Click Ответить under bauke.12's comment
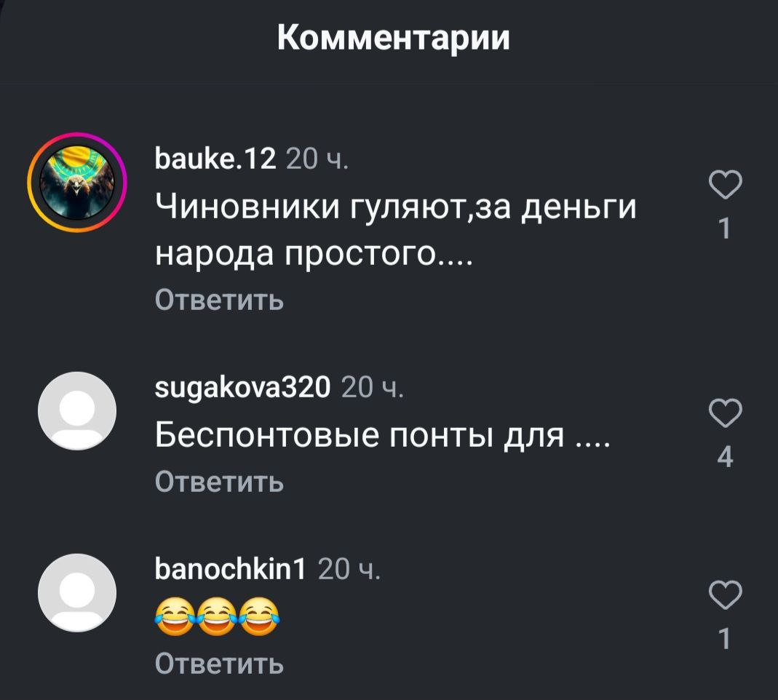Screen dimensions: 778x700 click(x=219, y=300)
